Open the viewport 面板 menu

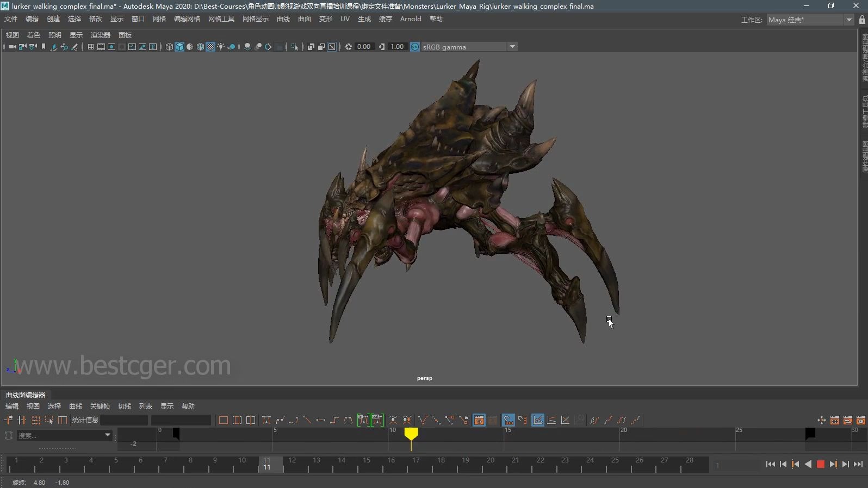[x=125, y=35]
